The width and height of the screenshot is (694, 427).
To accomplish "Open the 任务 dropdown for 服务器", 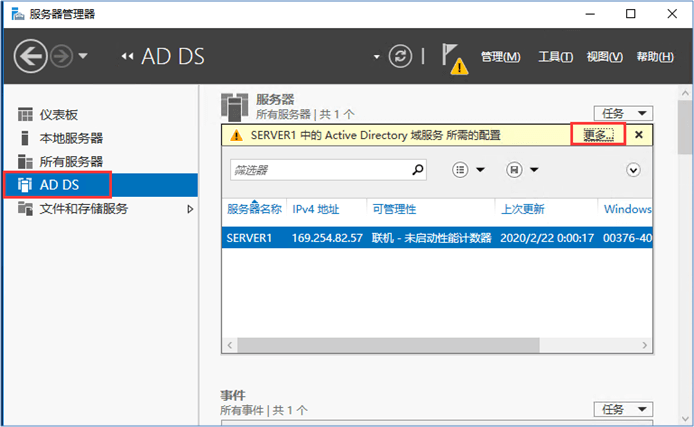I will coord(623,113).
